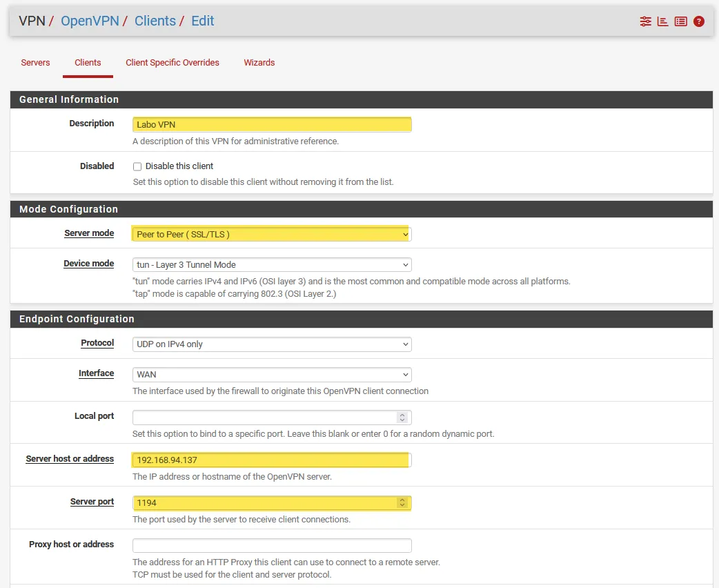Click the Server port stepper arrows
Viewport: 719px width, 588px height.
point(402,503)
